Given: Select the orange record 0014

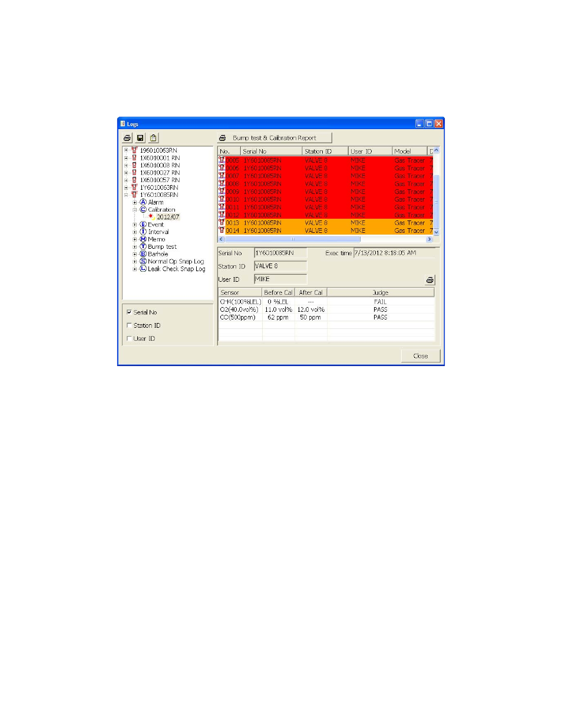Looking at the screenshot, I should [x=325, y=230].
